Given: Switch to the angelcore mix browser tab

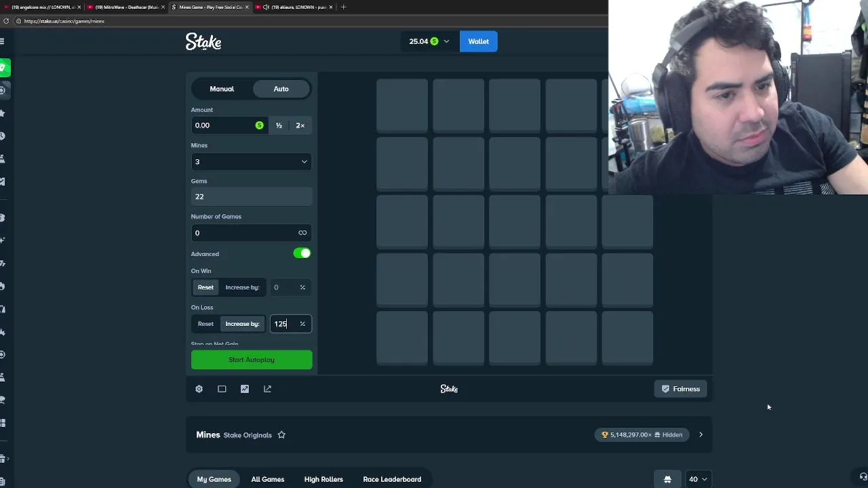Looking at the screenshot, I should pyautogui.click(x=42, y=7).
